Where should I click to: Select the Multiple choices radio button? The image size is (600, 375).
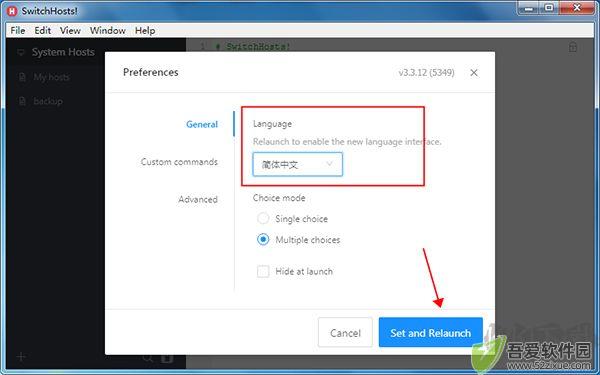263,240
